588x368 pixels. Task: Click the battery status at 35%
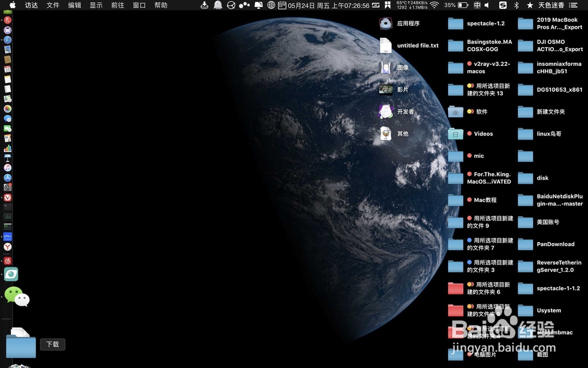click(x=456, y=5)
